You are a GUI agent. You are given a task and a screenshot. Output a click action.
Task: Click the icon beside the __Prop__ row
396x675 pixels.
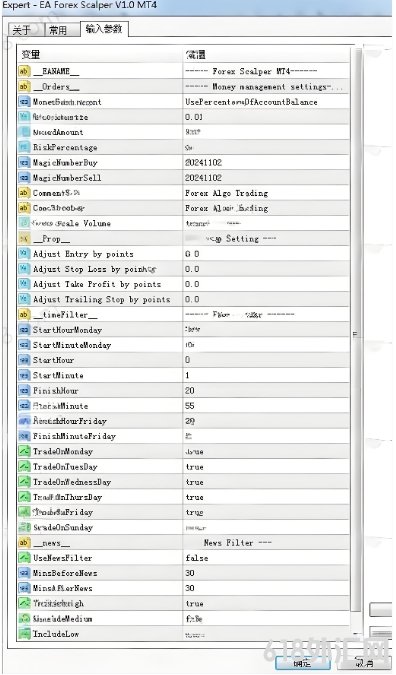(24, 238)
